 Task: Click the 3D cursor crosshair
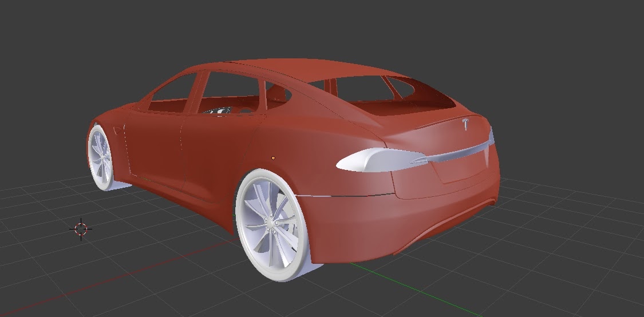point(81,229)
